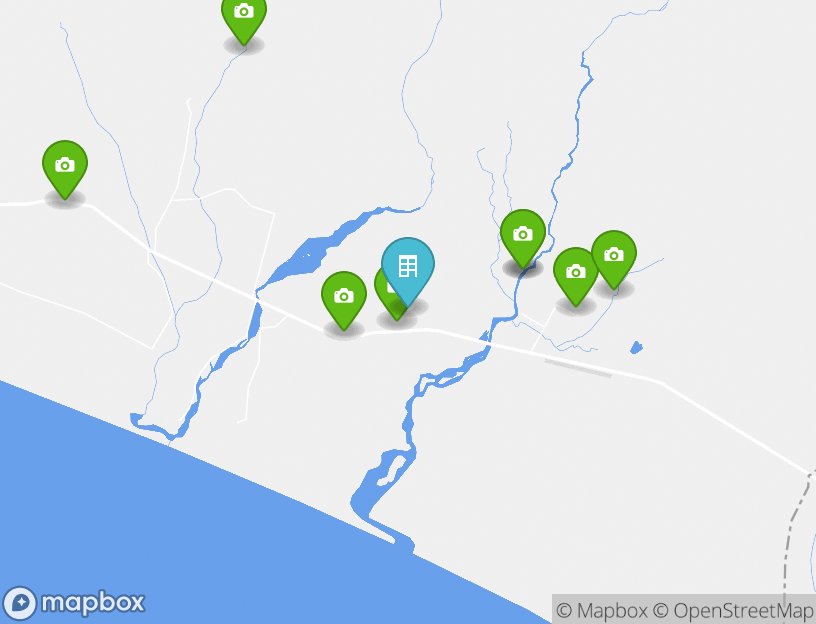The height and width of the screenshot is (624, 816).
Task: Select the easternmost green camera marker
Action: (614, 256)
